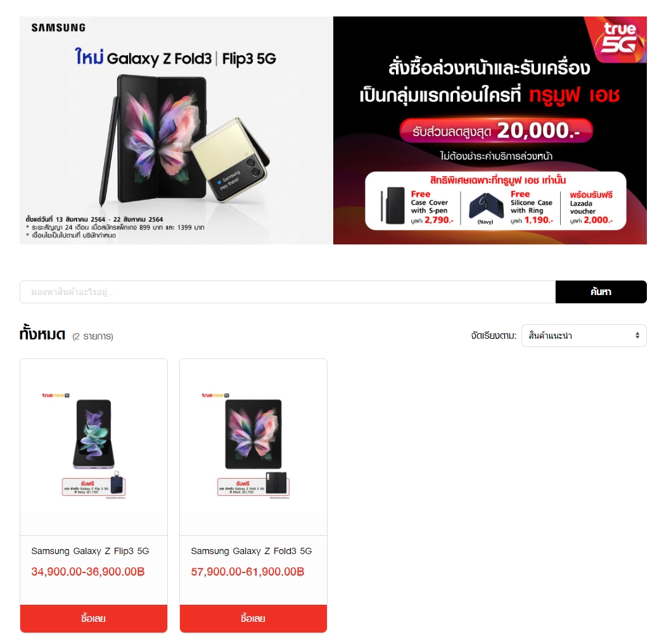Click the free Navy silicone case icon
The image size is (664, 644).
tap(486, 206)
